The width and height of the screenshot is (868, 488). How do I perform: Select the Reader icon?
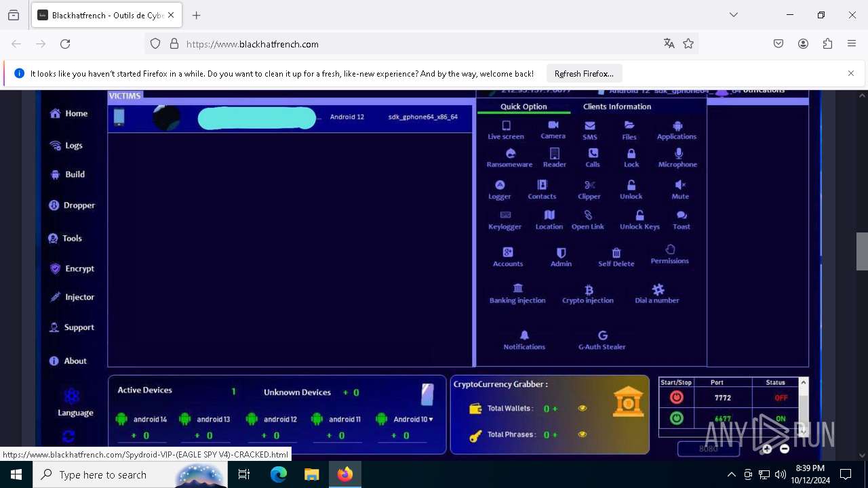tap(555, 153)
